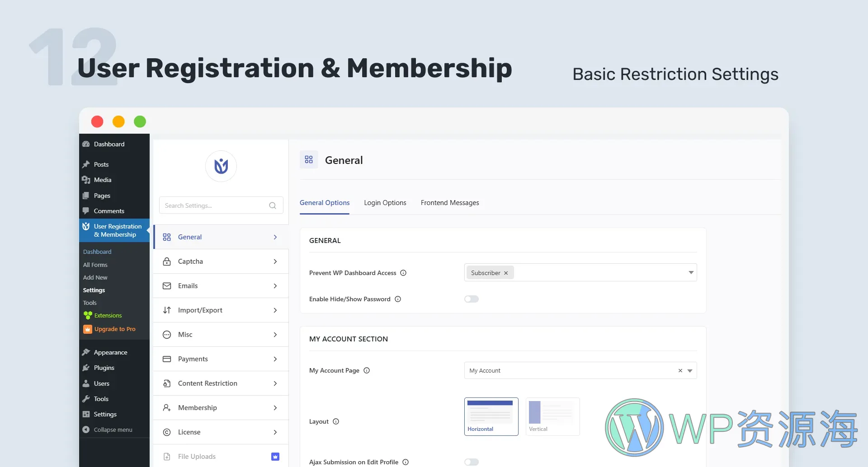Viewport: 868px width, 467px height.
Task: Click the WordPress Dashboard gauge icon
Action: (86, 144)
